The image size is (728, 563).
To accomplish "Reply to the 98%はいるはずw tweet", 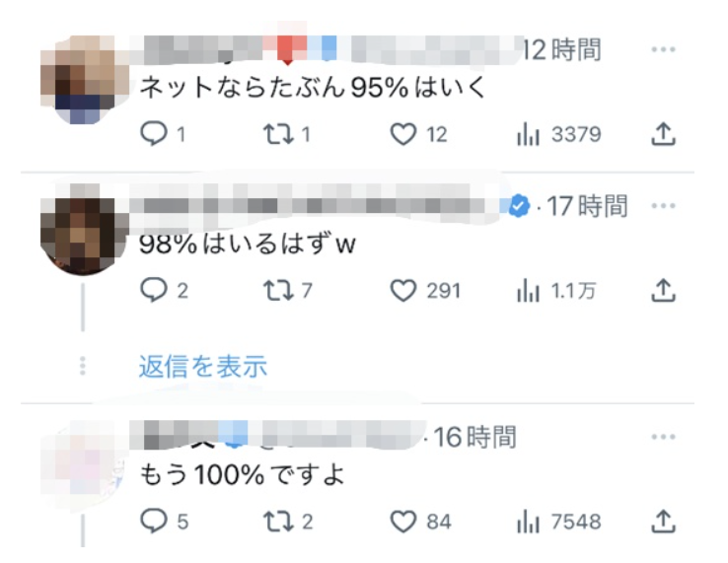I will click(164, 291).
